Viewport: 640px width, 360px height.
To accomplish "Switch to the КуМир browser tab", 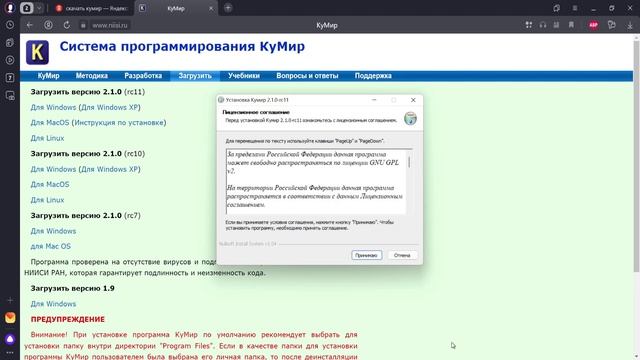I will [x=176, y=8].
